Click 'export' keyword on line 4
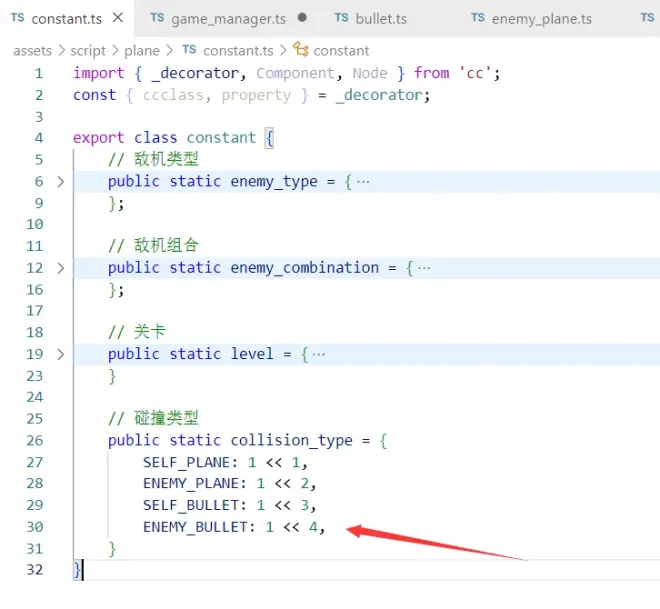 pyautogui.click(x=98, y=138)
